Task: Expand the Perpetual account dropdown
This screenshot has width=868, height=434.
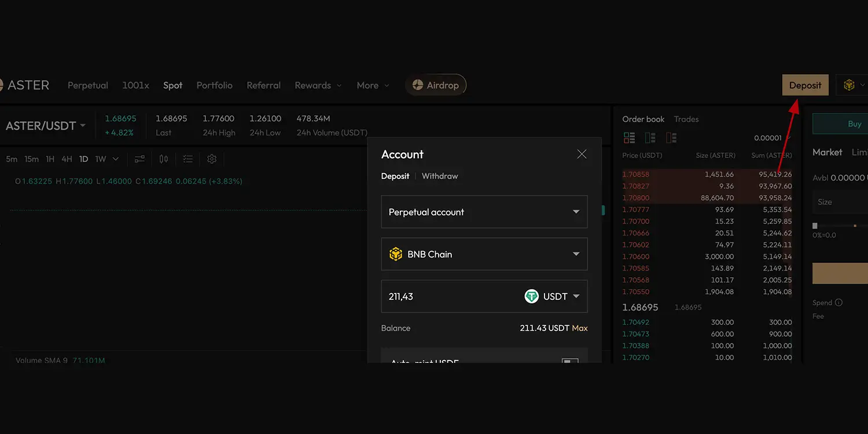Action: [x=484, y=212]
